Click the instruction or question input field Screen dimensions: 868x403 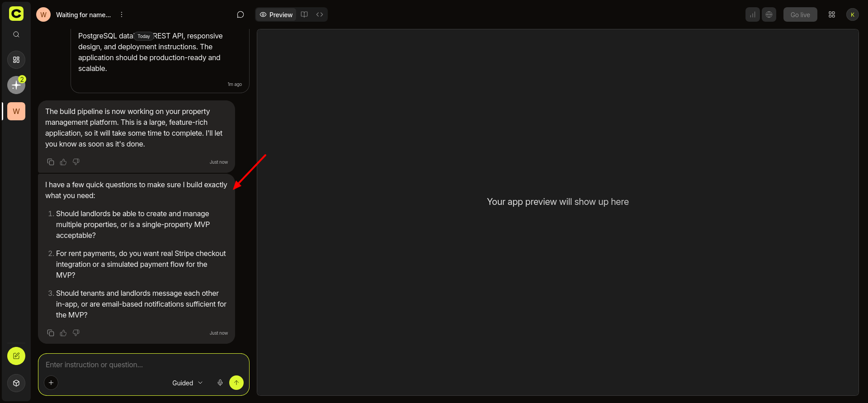click(144, 365)
